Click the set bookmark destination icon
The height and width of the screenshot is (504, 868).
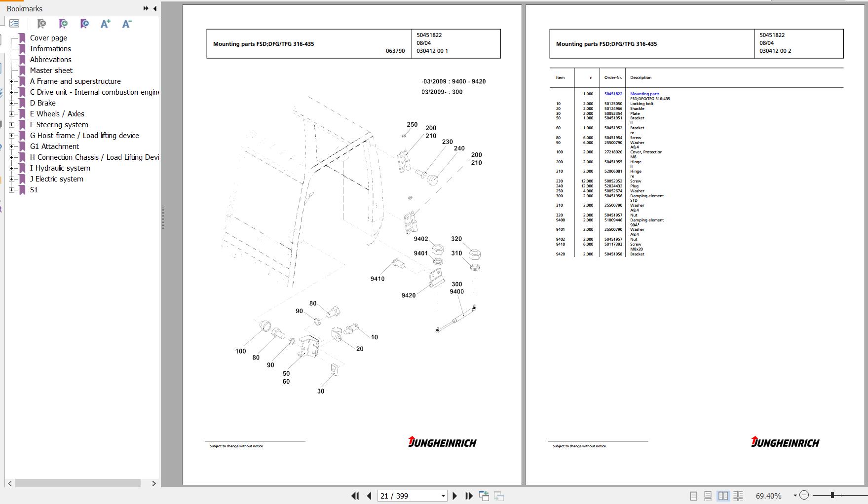pyautogui.click(x=84, y=23)
